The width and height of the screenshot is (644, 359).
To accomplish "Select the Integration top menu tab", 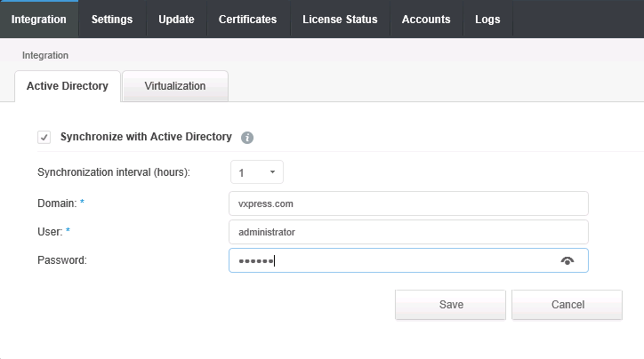I will (x=39, y=20).
